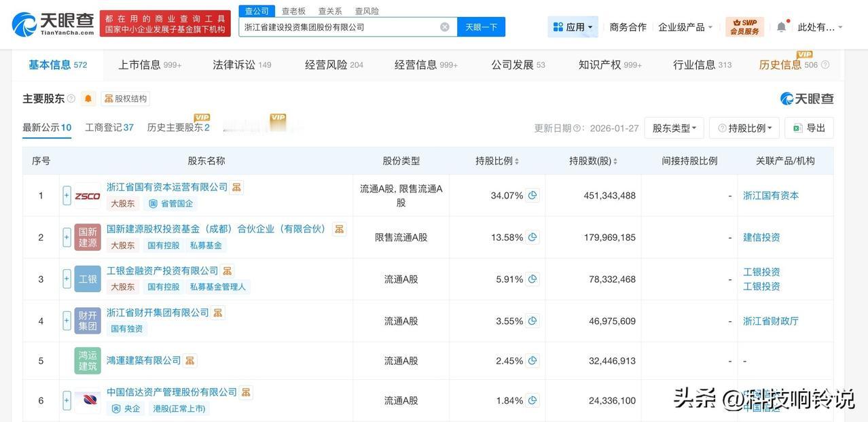Screen dimensions: 868x422
Task: Open the notification bell in the top bar
Action: pos(781,27)
